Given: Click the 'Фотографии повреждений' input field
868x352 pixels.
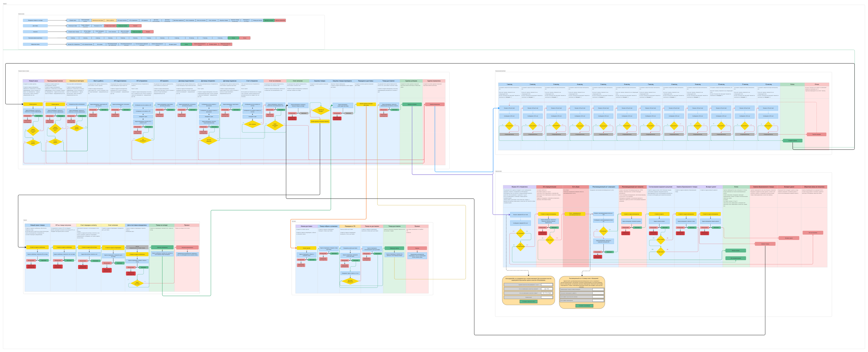Looking at the screenshot, I should 598,300.
